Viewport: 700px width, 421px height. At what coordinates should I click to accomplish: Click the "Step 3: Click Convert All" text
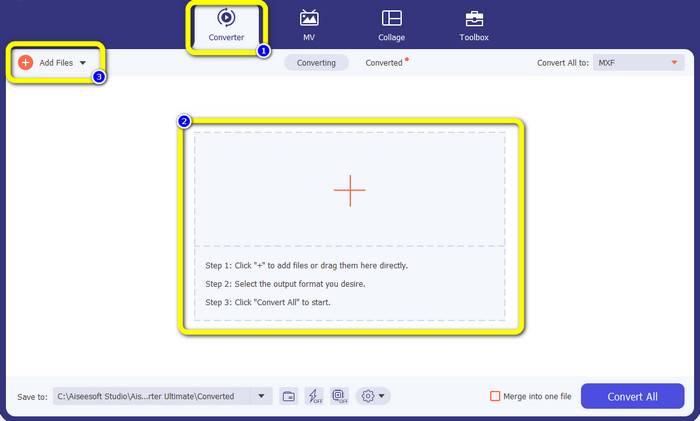(x=268, y=302)
